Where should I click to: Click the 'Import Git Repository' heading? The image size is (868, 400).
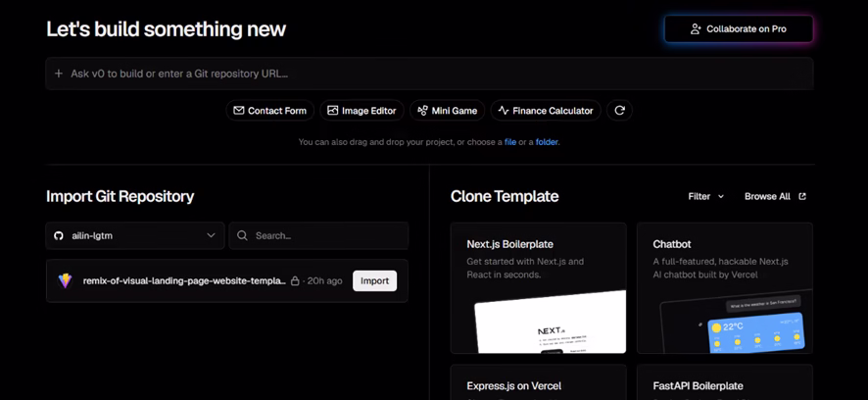tap(121, 196)
